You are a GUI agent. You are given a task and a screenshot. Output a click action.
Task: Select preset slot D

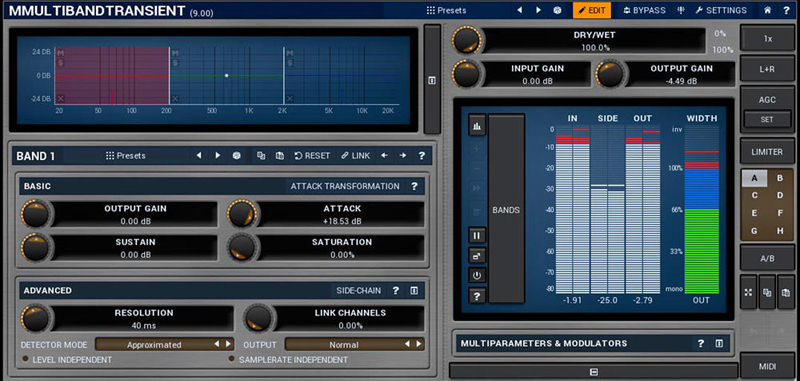(780, 195)
